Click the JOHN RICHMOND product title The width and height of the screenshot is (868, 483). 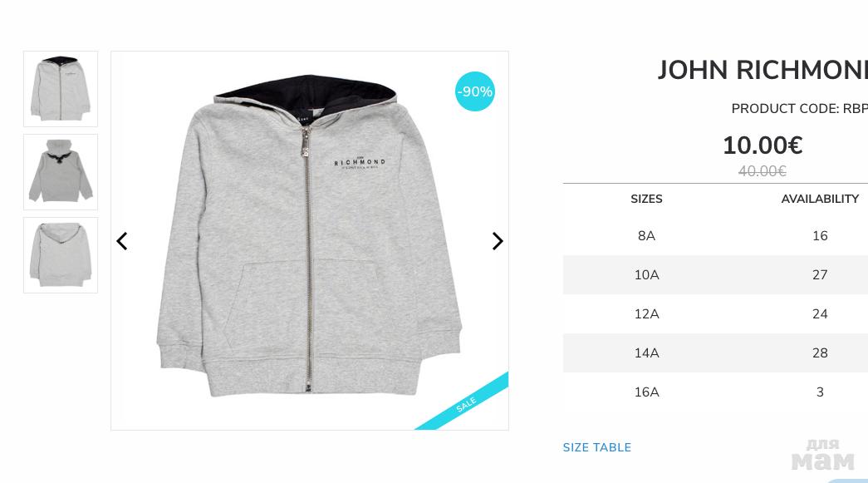pyautogui.click(x=763, y=71)
